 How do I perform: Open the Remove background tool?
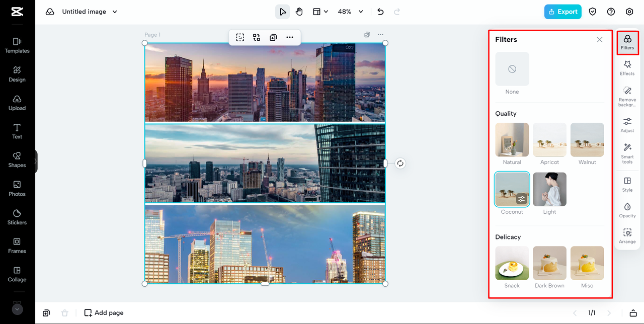(x=627, y=97)
